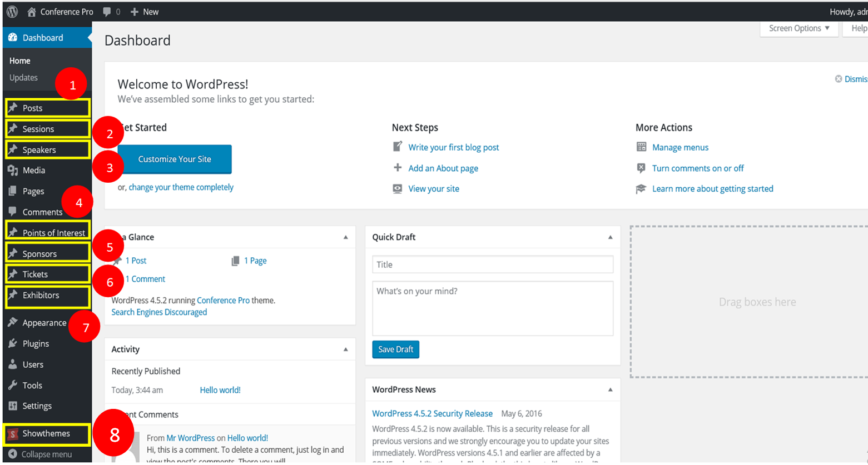The image size is (868, 465).
Task: Click the Appearance paintbrush icon
Action: point(13,323)
